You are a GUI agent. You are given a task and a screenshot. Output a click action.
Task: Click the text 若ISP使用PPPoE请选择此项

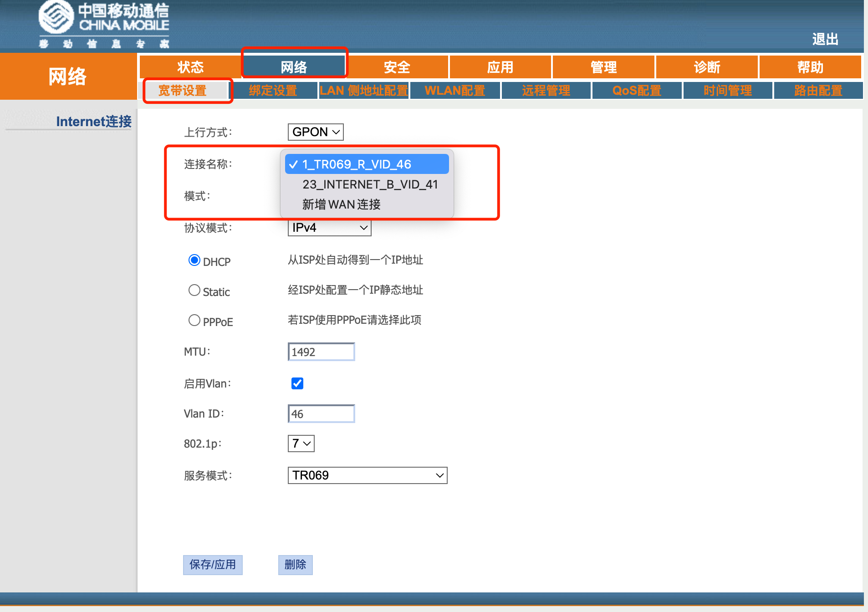pyautogui.click(x=355, y=320)
